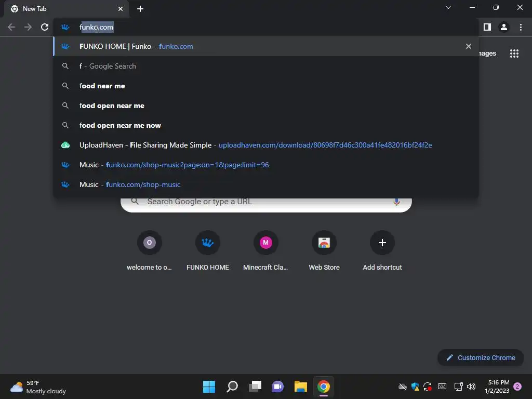Click the Add shortcut plus tile
This screenshot has width=532, height=399.
point(382,251)
